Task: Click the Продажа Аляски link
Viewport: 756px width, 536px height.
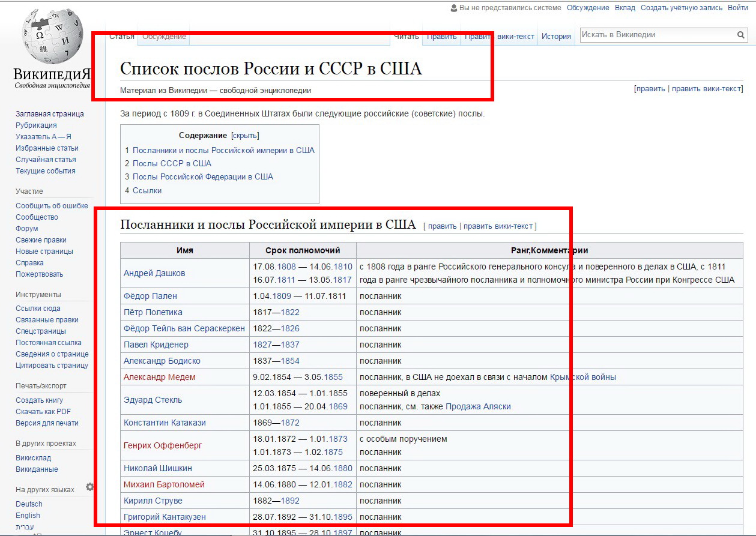Action: [478, 406]
